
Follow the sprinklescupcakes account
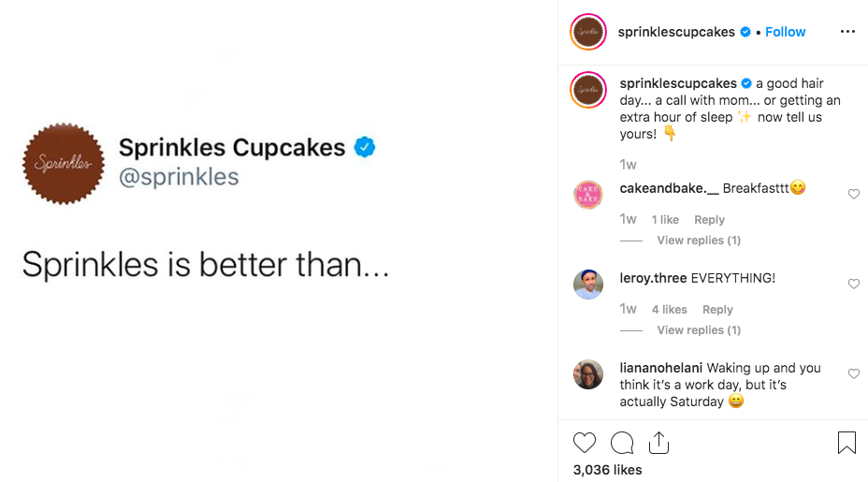click(x=785, y=32)
